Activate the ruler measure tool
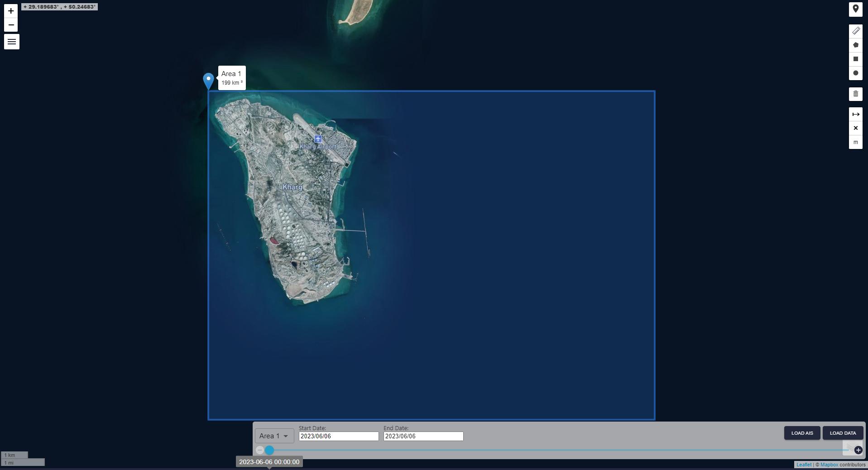Viewport: 868px width, 470px height. tap(855, 31)
